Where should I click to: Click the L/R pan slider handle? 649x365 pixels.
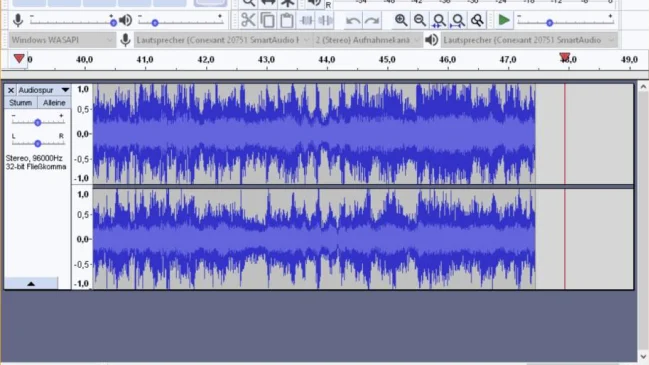tap(38, 144)
